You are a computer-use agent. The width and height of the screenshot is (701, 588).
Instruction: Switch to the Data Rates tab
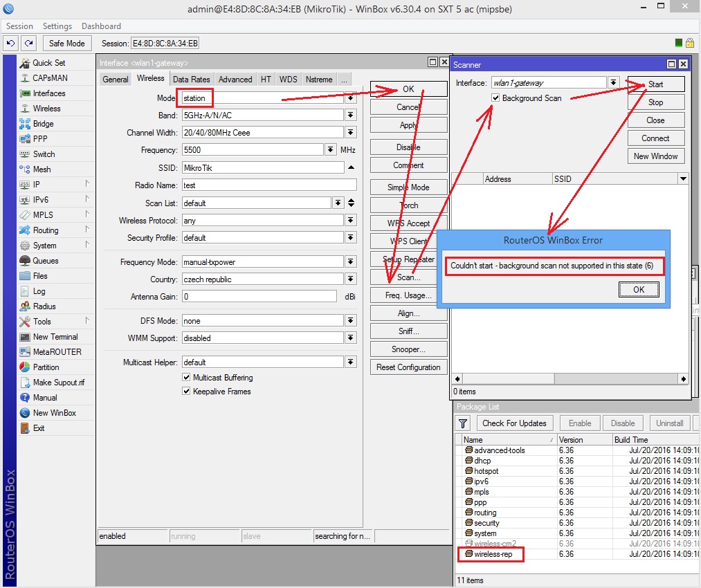(192, 80)
